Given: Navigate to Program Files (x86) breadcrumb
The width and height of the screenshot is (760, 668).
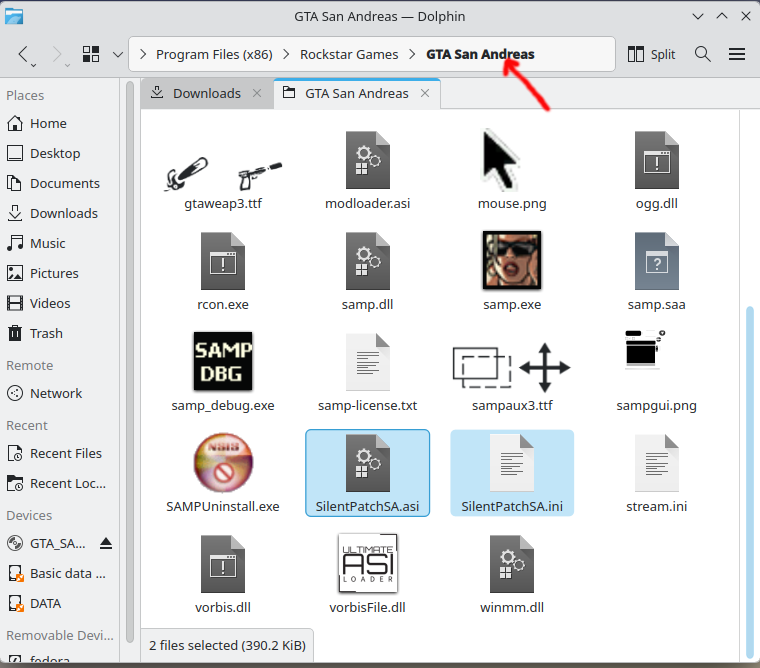Looking at the screenshot, I should click(x=214, y=54).
